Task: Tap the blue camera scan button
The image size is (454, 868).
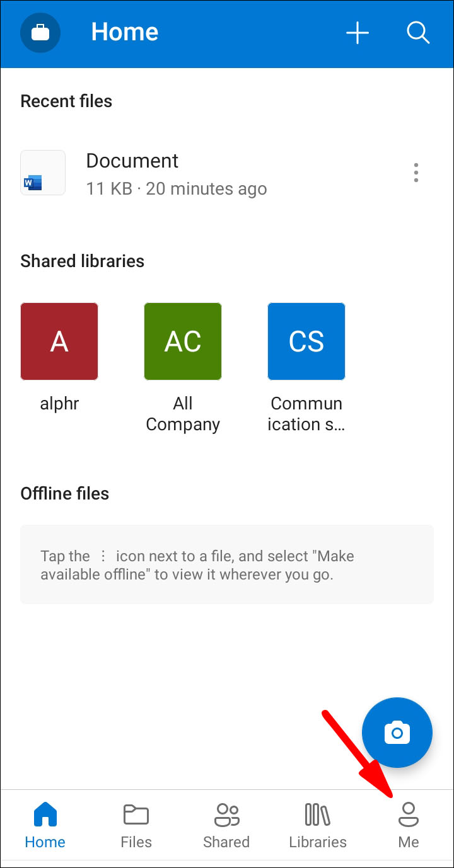Action: tap(397, 733)
